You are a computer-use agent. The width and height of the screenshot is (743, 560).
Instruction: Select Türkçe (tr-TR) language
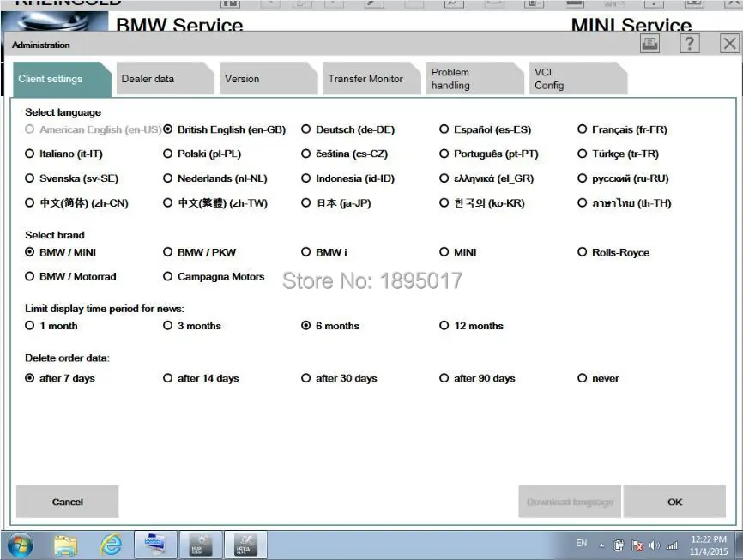(x=619, y=154)
